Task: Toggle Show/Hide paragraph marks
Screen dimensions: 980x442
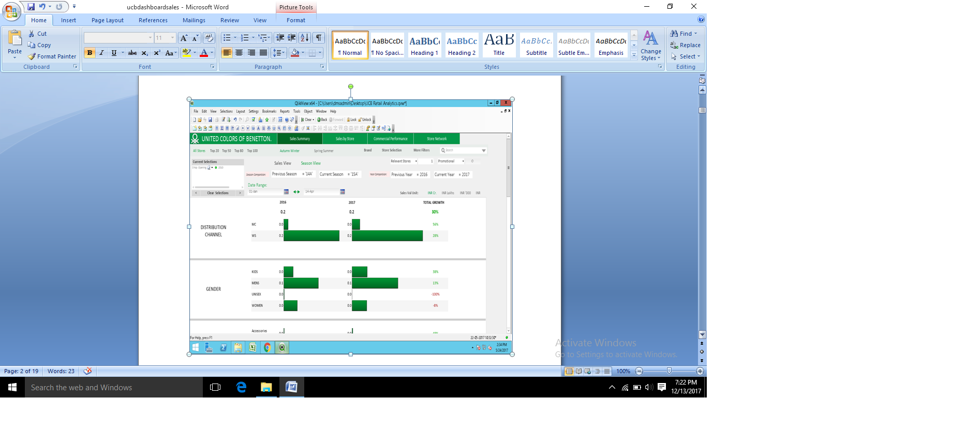Action: pos(319,38)
